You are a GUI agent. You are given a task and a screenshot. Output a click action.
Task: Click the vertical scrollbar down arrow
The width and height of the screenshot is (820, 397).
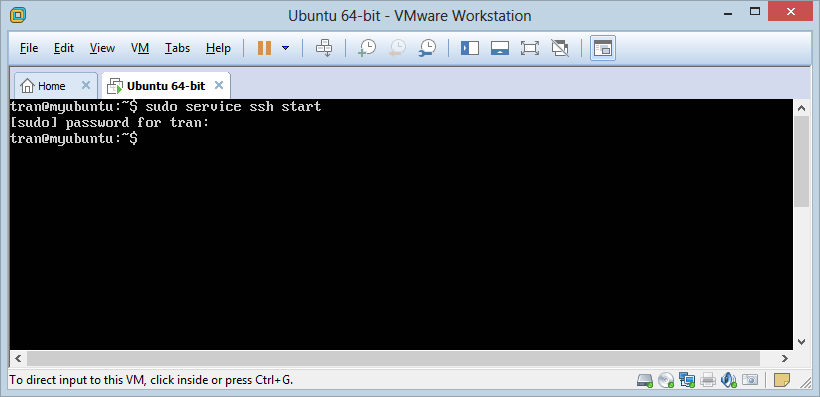coord(801,342)
